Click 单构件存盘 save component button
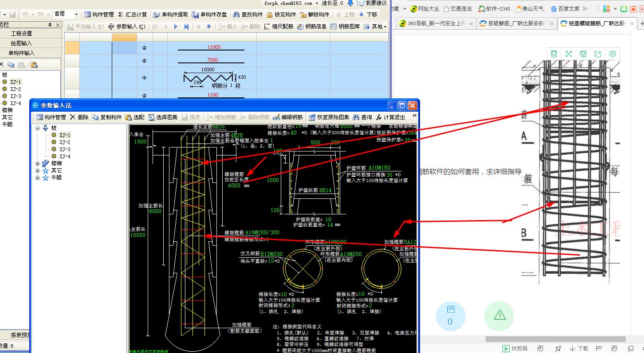 pos(209,14)
